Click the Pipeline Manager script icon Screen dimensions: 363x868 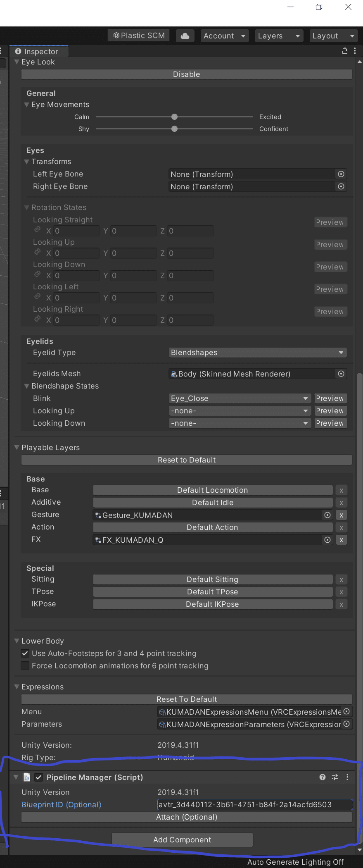27,777
